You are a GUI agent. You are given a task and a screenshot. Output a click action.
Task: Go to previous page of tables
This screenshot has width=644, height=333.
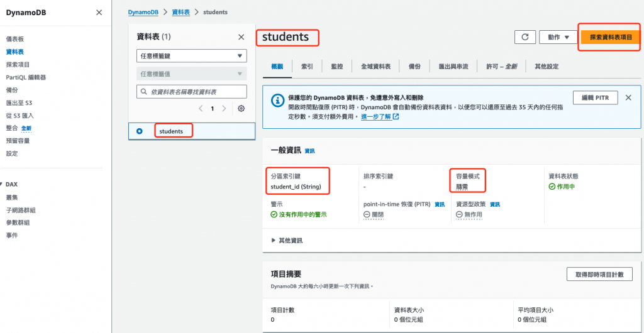[201, 109]
